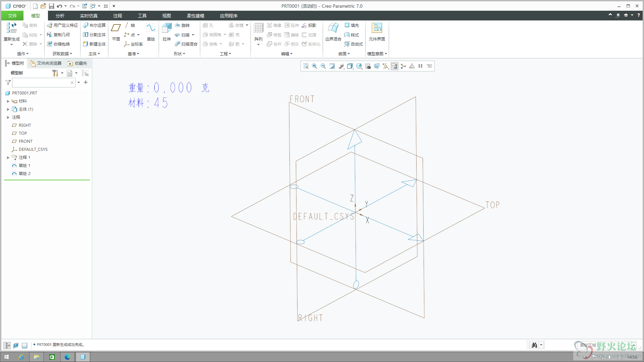The image size is (644, 362).
Task: Click Repaint icon in graphics toolbar
Action: click(x=332, y=66)
